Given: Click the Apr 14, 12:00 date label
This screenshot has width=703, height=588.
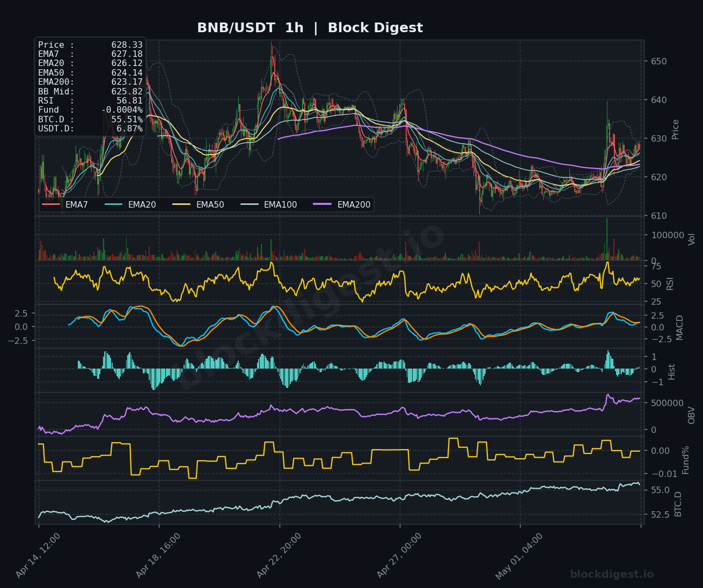Looking at the screenshot, I should [x=38, y=556].
